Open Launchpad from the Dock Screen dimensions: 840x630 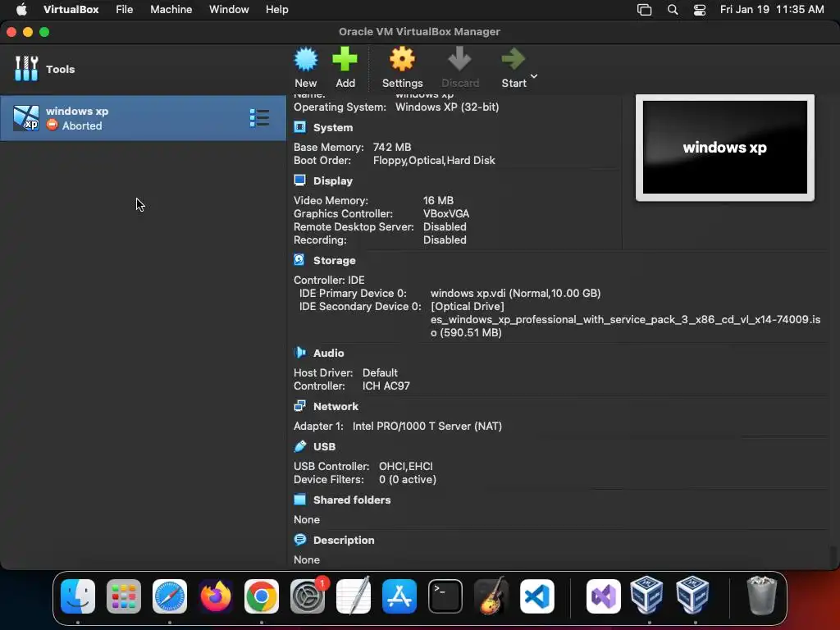tap(124, 596)
